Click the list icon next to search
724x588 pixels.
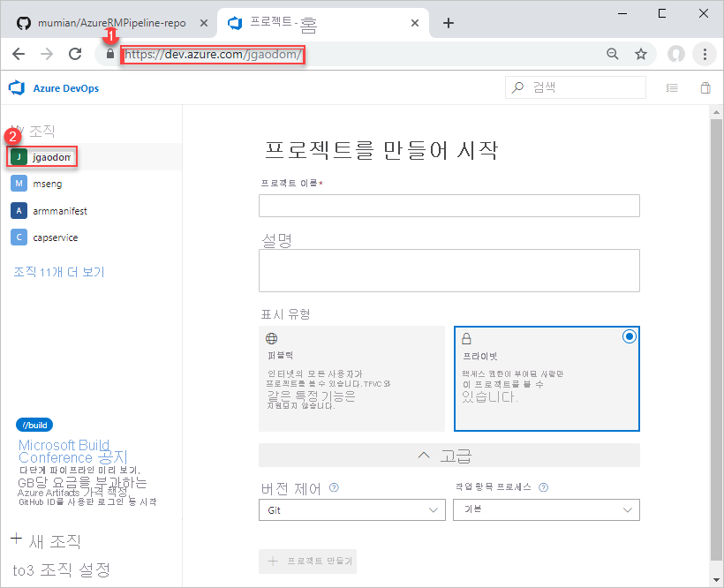pos(672,87)
